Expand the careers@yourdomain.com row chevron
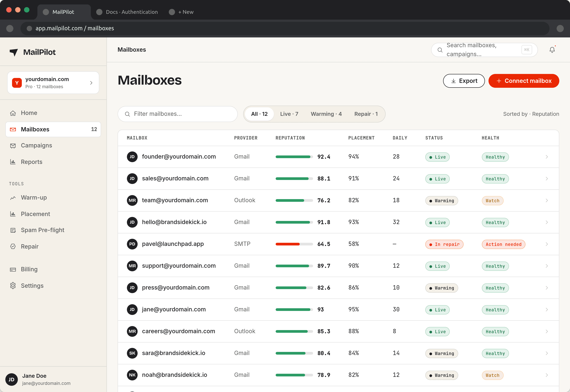 (x=547, y=331)
